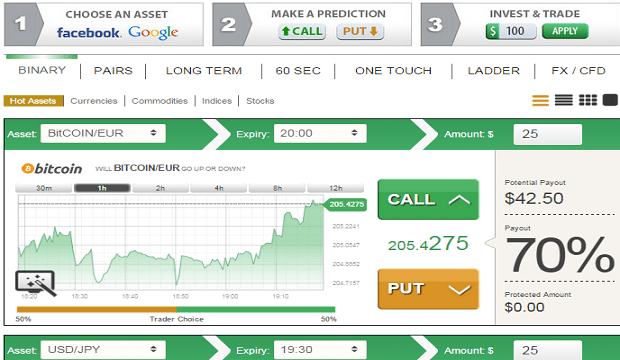The height and width of the screenshot is (360, 620).
Task: Click the Facebook logo in step one
Action: [x=88, y=32]
